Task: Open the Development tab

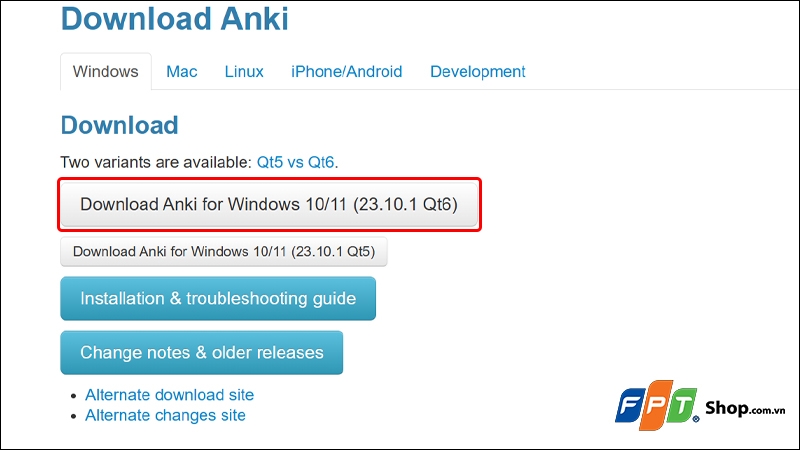Action: coord(477,72)
